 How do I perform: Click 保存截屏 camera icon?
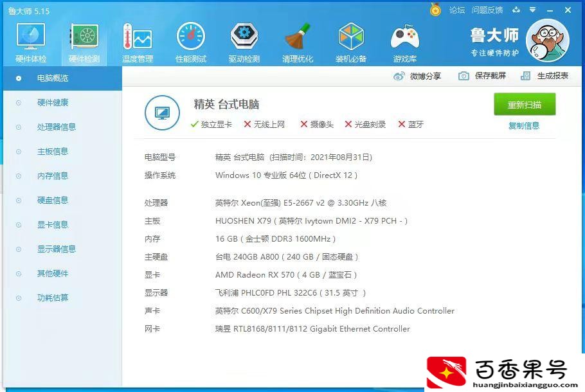click(x=464, y=76)
